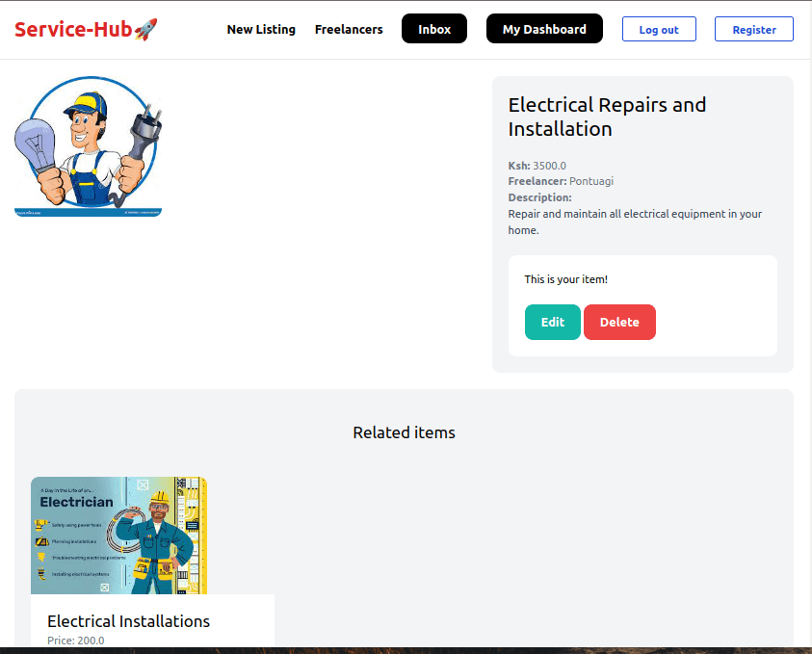Open the Electrical Installations related item
The width and height of the screenshot is (812, 654).
click(x=128, y=621)
